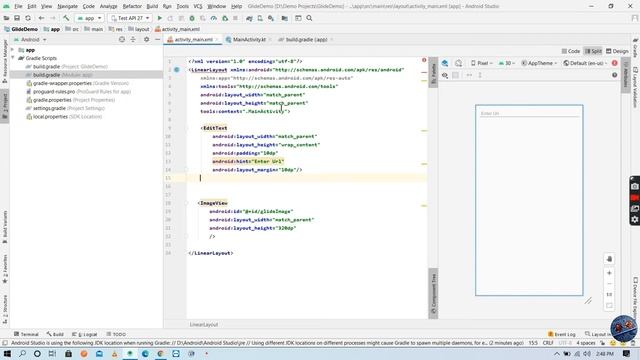This screenshot has height=360, width=640.
Task: Click the Stop run icon
Action: 236,18
